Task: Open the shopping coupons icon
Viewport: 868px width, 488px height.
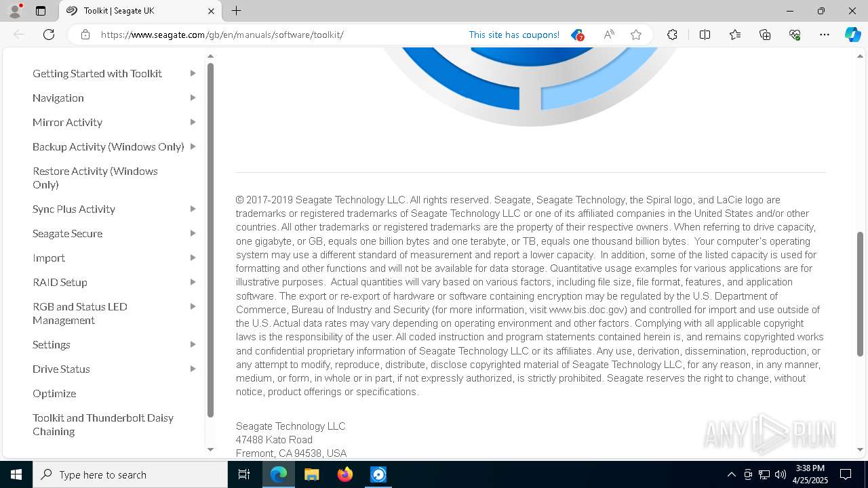Action: tap(577, 35)
